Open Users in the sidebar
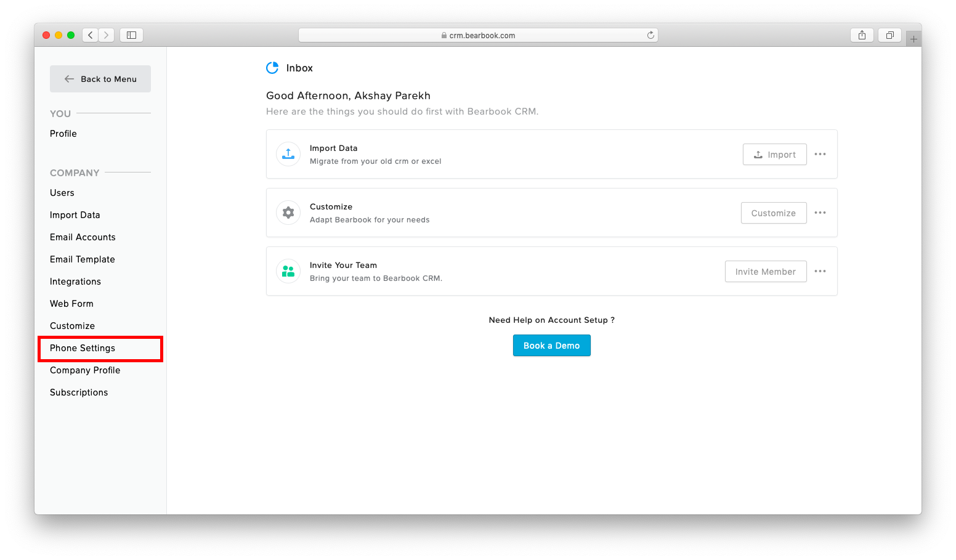The image size is (956, 560). (62, 193)
